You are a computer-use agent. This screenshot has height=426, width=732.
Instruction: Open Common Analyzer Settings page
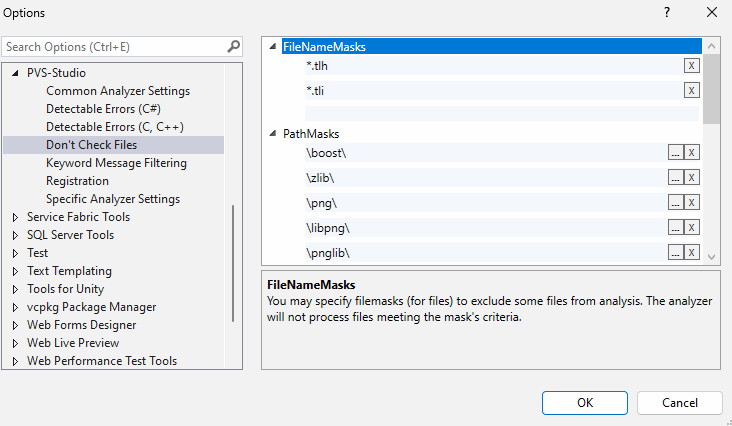pos(117,91)
